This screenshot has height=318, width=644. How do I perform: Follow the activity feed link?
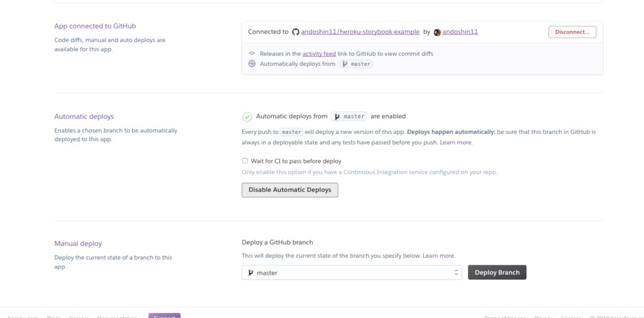319,54
